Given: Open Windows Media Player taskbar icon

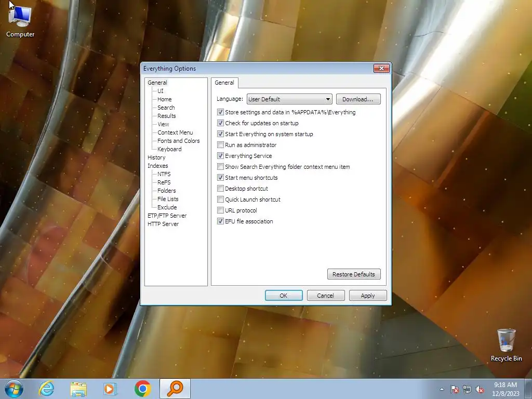Looking at the screenshot, I should point(110,389).
